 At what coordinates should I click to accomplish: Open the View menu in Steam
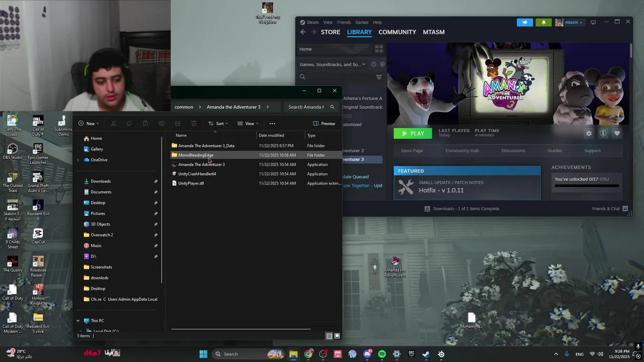coord(328,22)
